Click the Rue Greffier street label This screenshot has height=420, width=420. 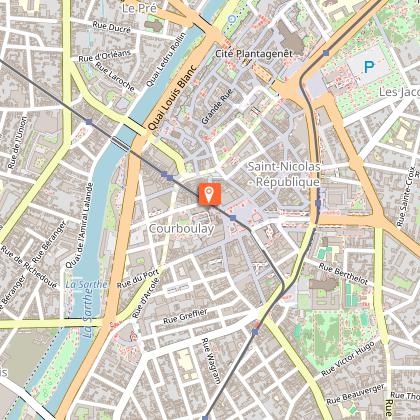coord(185,316)
